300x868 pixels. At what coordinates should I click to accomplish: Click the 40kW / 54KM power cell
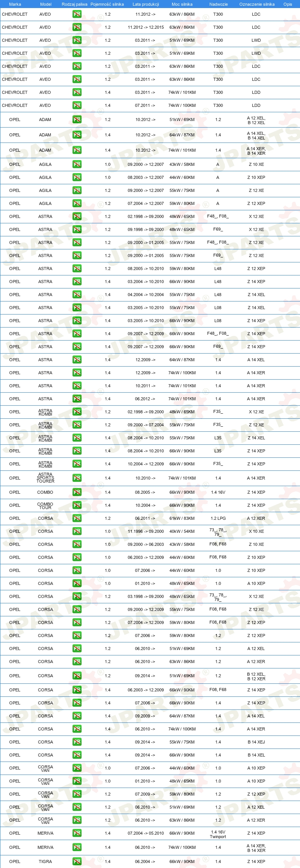[x=182, y=531]
